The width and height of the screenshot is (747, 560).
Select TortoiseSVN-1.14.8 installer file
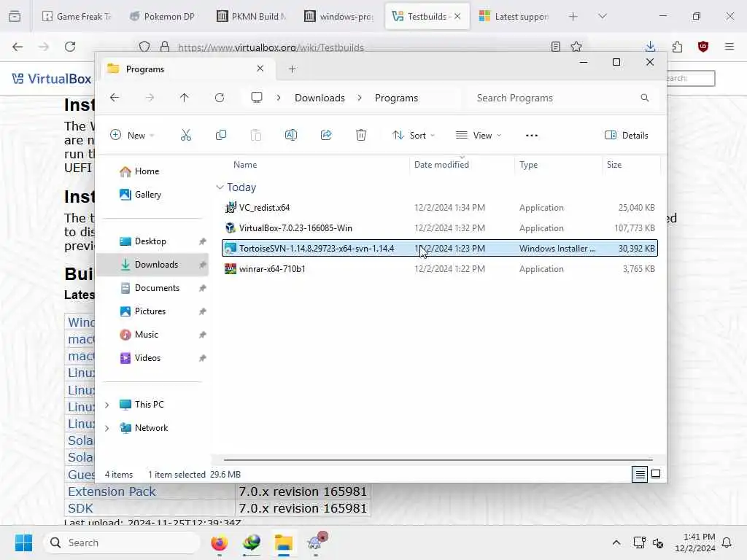(439, 248)
